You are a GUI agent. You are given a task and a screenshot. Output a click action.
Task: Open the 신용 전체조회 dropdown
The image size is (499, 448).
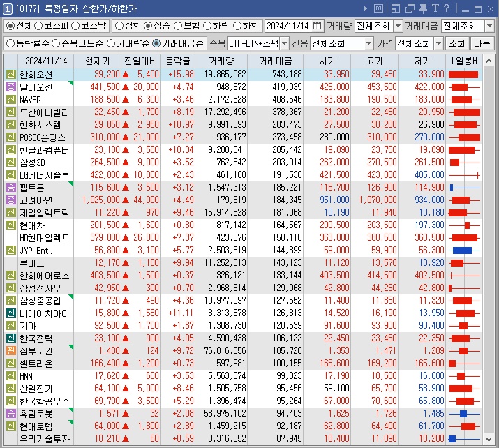coord(368,43)
